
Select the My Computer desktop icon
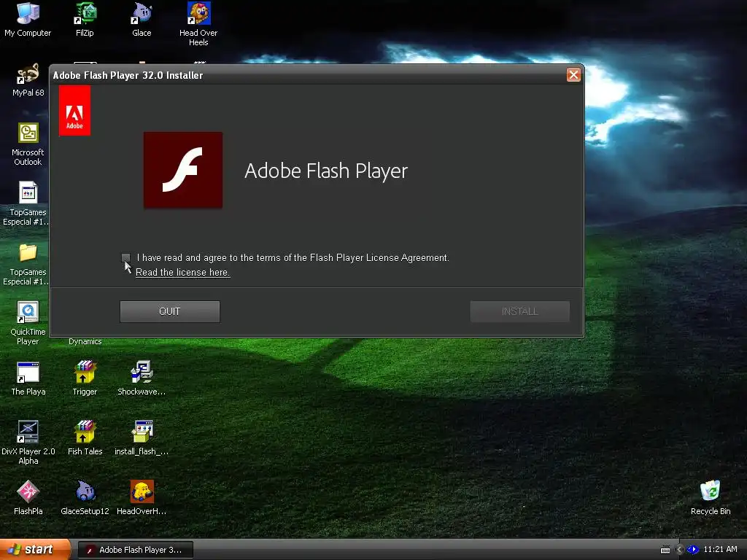(28, 20)
